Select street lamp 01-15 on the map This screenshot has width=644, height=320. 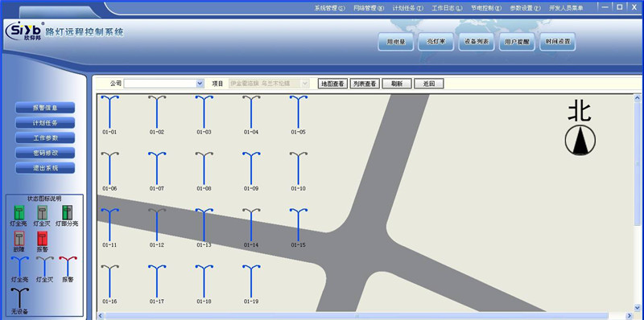[299, 225]
